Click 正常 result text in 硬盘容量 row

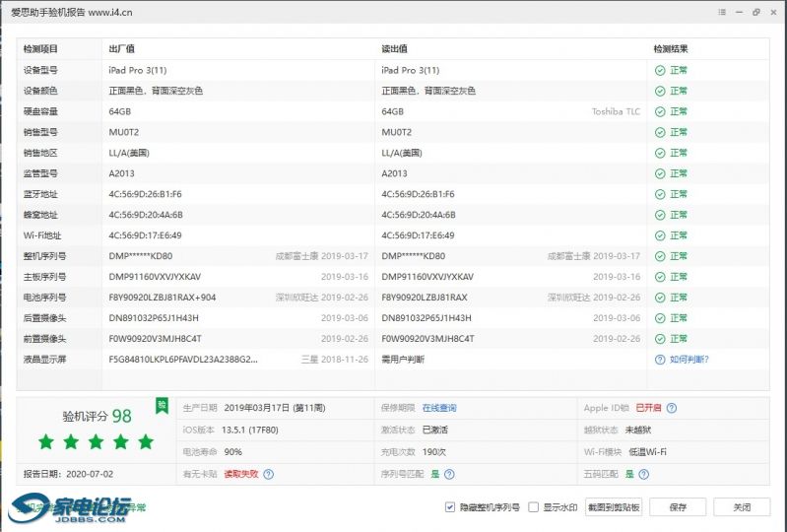(x=679, y=112)
